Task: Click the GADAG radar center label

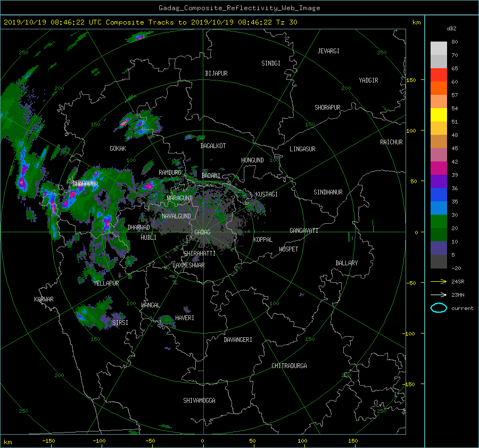Action: (202, 232)
